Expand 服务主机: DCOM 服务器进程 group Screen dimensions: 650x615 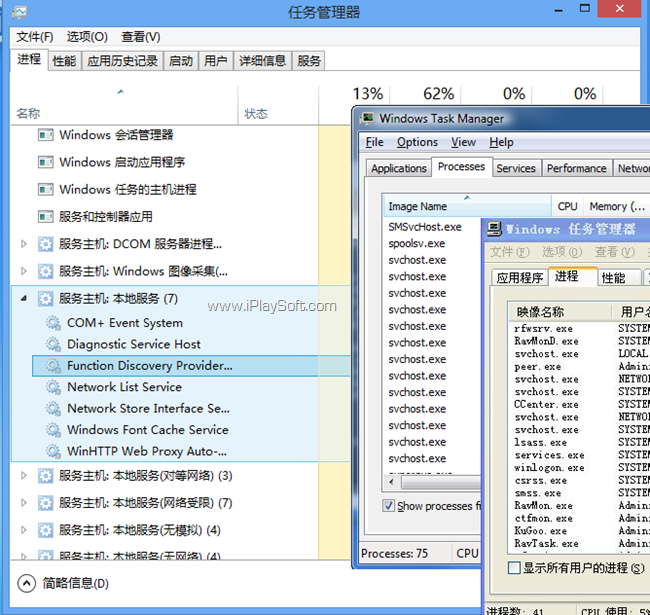pyautogui.click(x=24, y=244)
